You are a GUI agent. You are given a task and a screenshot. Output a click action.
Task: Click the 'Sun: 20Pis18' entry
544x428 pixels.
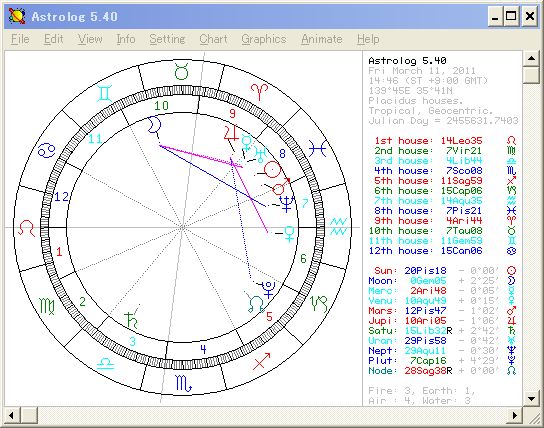[443, 271]
